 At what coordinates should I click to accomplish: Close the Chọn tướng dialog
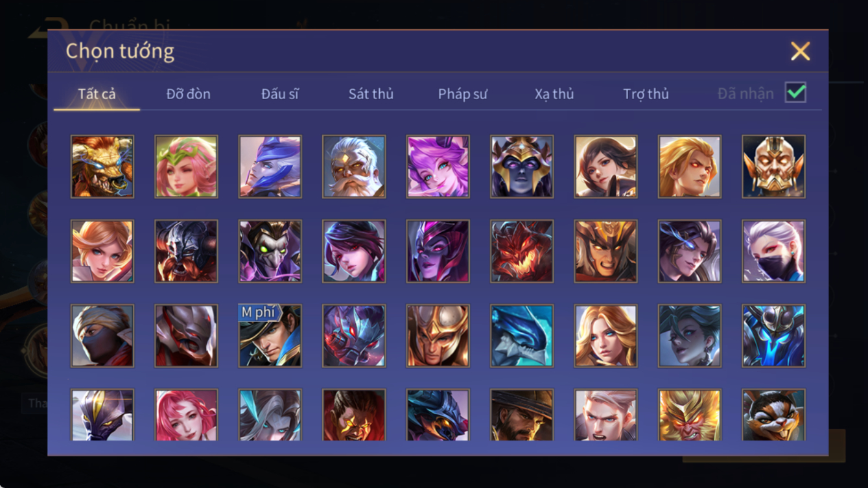tap(801, 51)
